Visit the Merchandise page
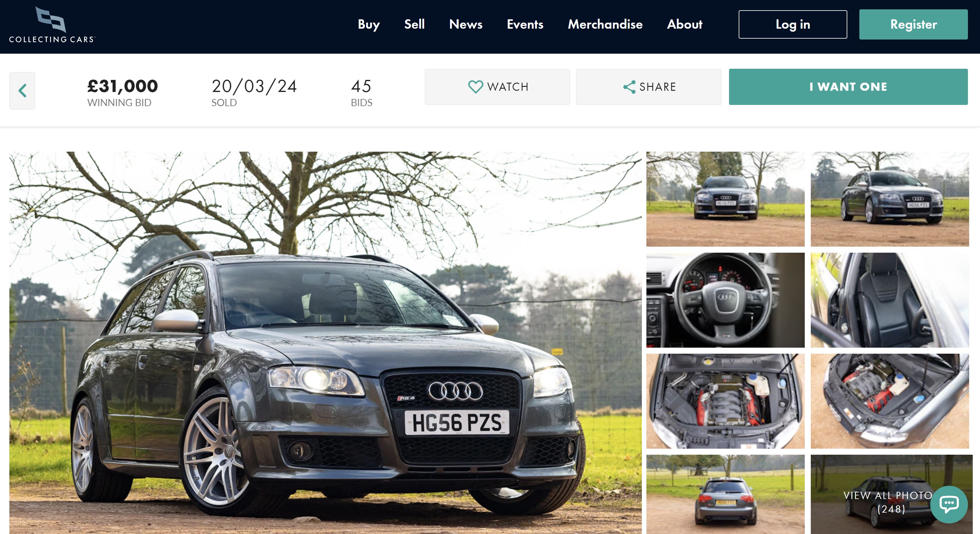980x534 pixels. (605, 24)
